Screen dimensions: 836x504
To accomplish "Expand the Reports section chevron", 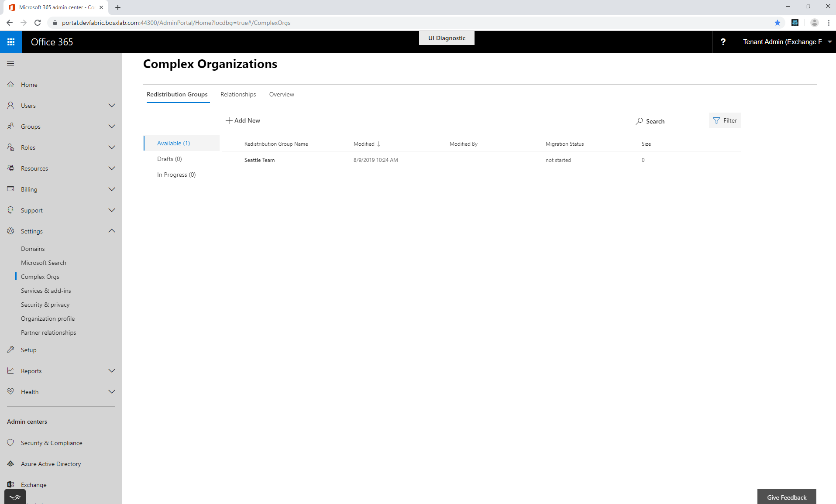I will point(112,371).
